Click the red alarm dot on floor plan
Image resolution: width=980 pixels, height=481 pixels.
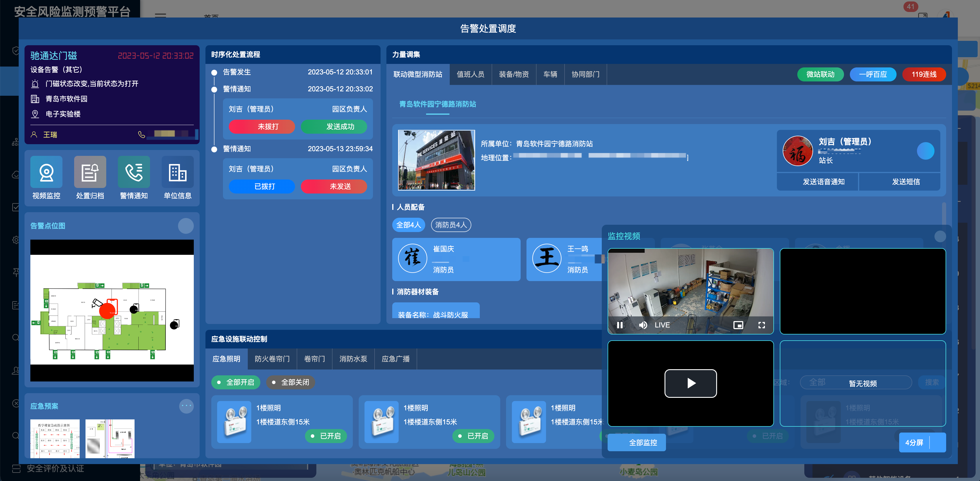point(107,311)
